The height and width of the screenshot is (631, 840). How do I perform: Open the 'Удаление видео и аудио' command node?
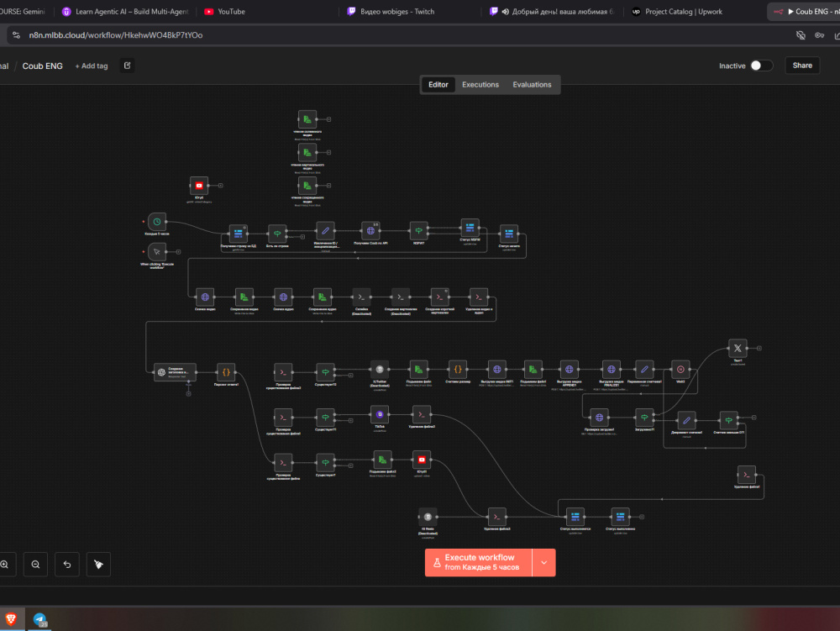479,297
